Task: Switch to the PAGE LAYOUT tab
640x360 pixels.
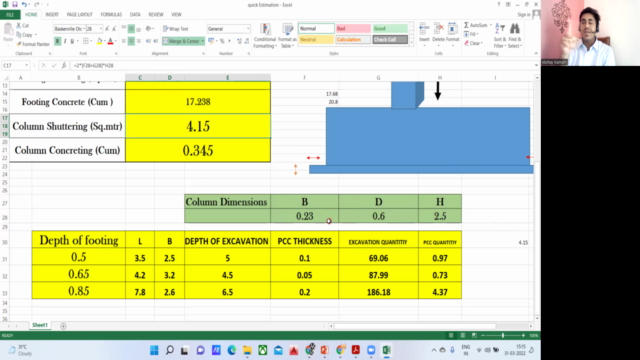Action: tap(80, 15)
